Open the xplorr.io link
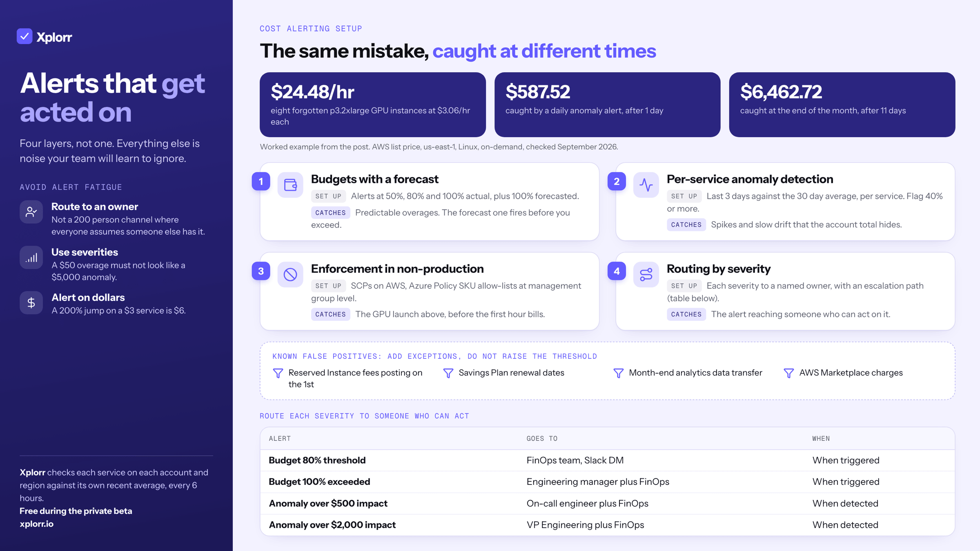The height and width of the screenshot is (551, 980). click(x=37, y=524)
